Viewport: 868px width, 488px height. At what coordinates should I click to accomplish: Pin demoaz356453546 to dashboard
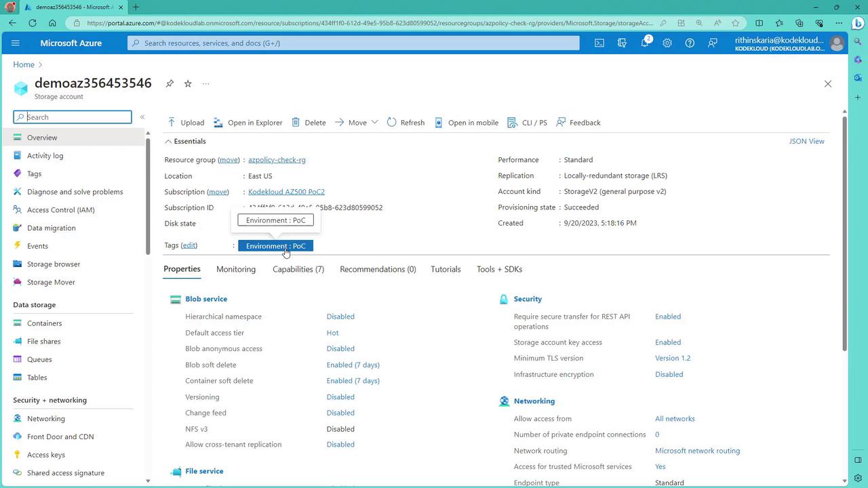(x=170, y=83)
